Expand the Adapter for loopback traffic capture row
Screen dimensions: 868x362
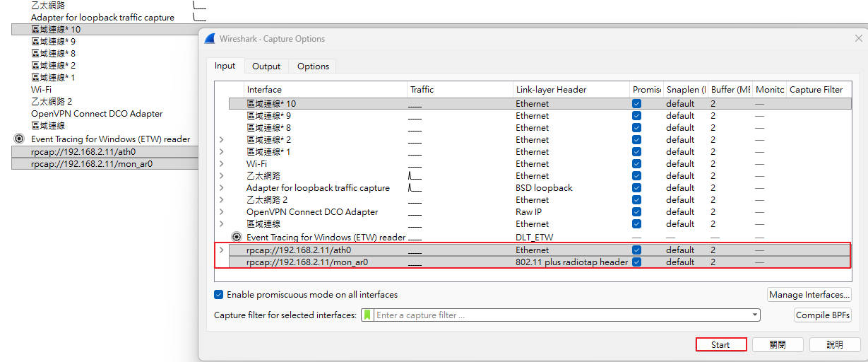[221, 188]
